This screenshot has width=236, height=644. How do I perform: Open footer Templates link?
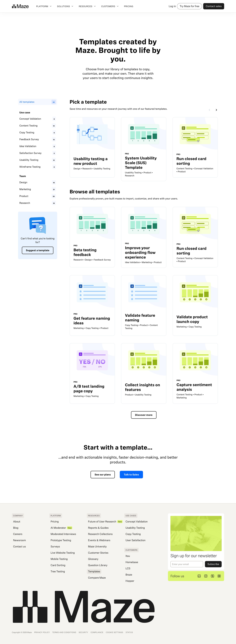click(x=94, y=571)
